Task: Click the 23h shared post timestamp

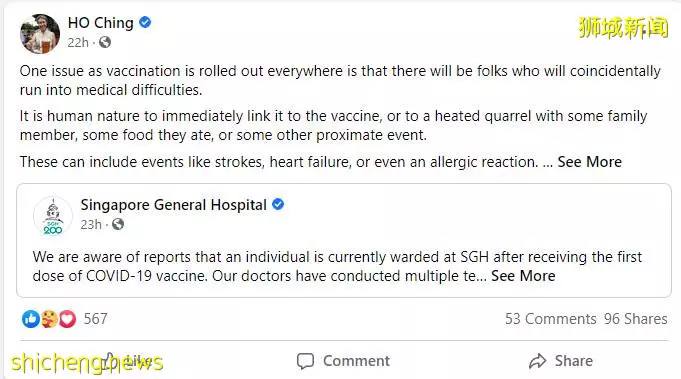Action: tap(91, 224)
